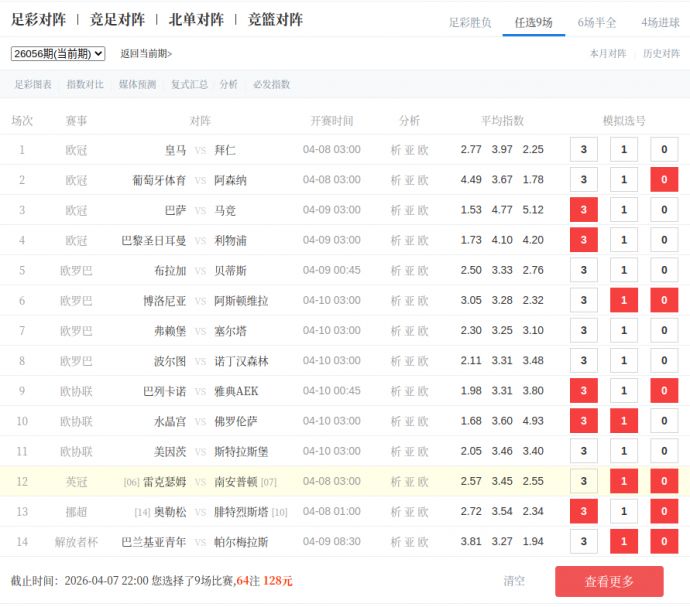
Task: Click the 清空 clear selections button
Action: click(x=514, y=581)
